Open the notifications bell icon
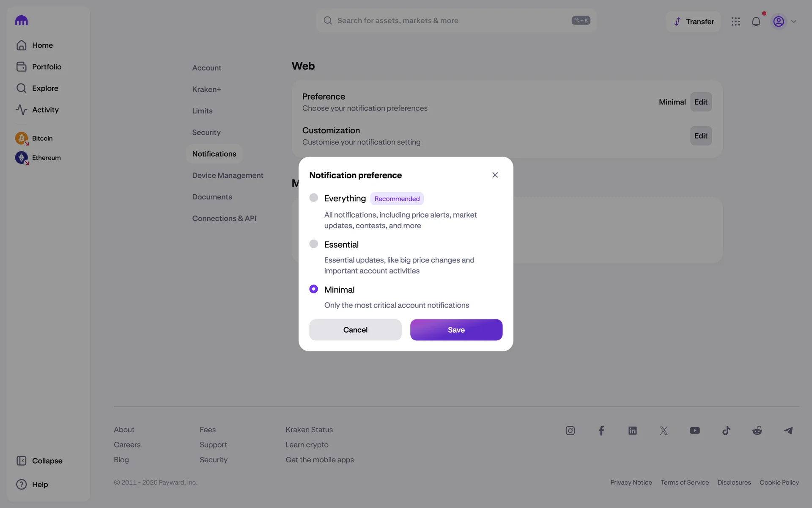The width and height of the screenshot is (812, 508). click(756, 22)
